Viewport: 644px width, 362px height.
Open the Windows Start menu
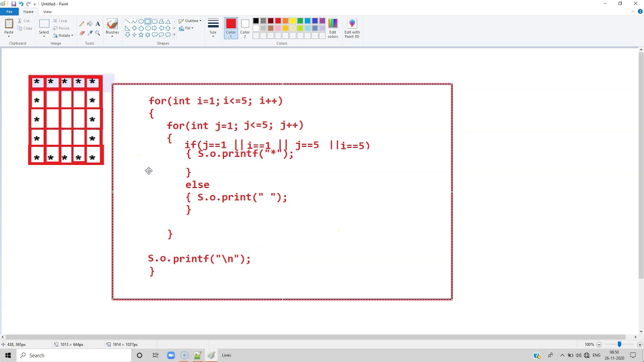click(x=8, y=355)
